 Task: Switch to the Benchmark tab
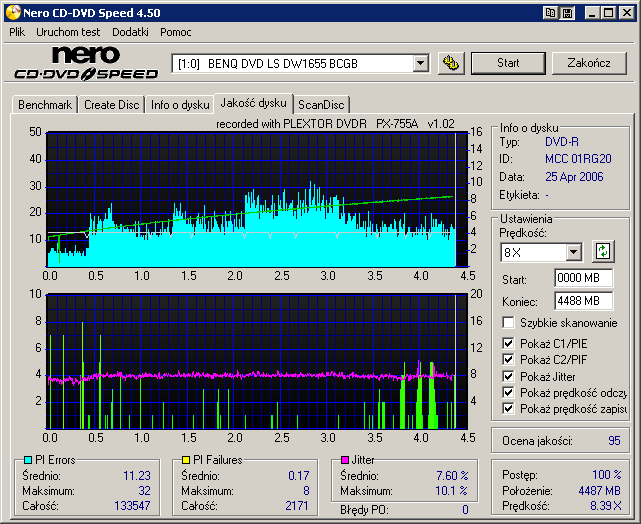pos(45,105)
